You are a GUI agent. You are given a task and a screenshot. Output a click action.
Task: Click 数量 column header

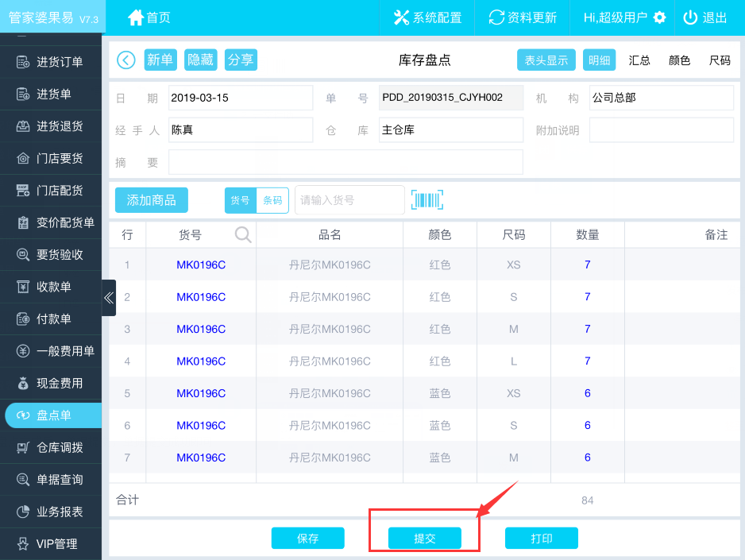(x=587, y=234)
